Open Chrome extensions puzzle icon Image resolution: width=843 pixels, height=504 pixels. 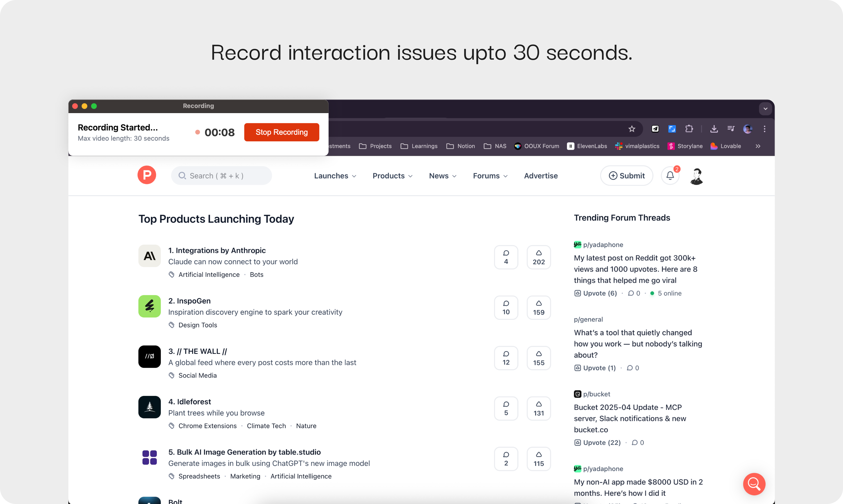(689, 129)
